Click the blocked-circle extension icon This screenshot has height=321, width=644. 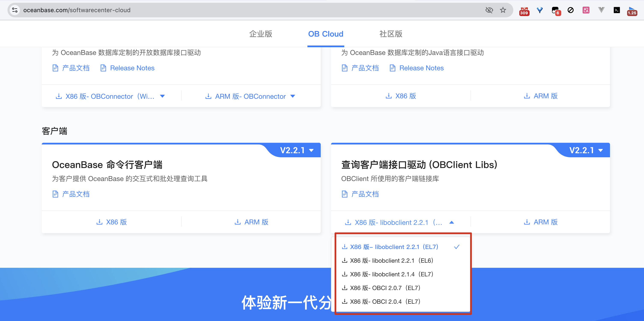[x=570, y=10]
